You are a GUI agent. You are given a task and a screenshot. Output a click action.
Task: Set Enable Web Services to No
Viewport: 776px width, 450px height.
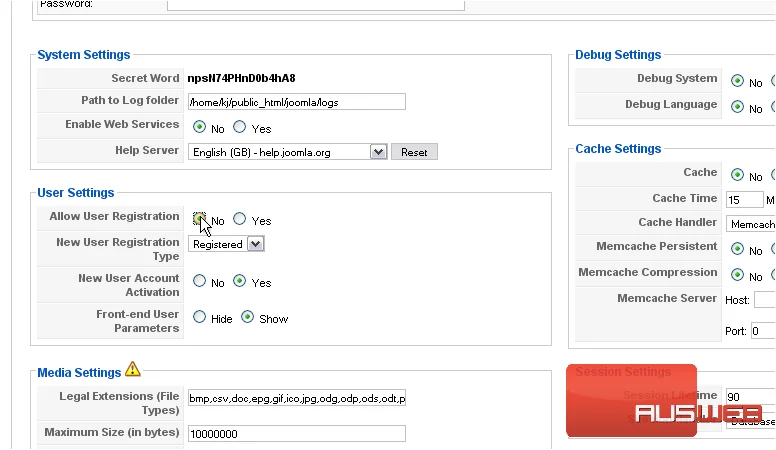(199, 127)
